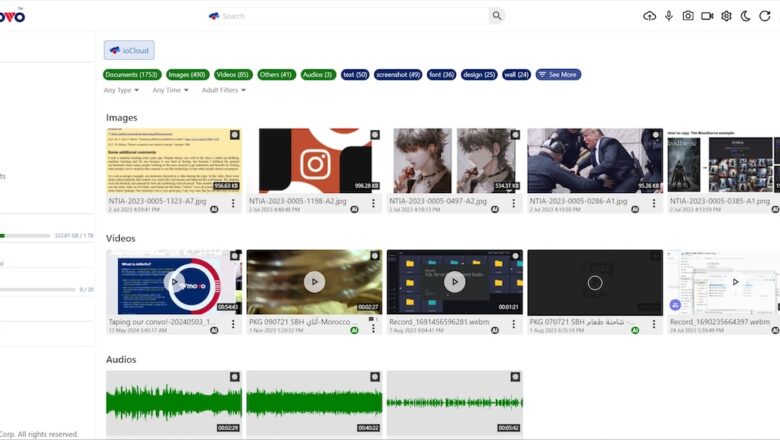Screen dimensions: 780x440
Task: Select the wall (24) tag
Action: (x=516, y=75)
